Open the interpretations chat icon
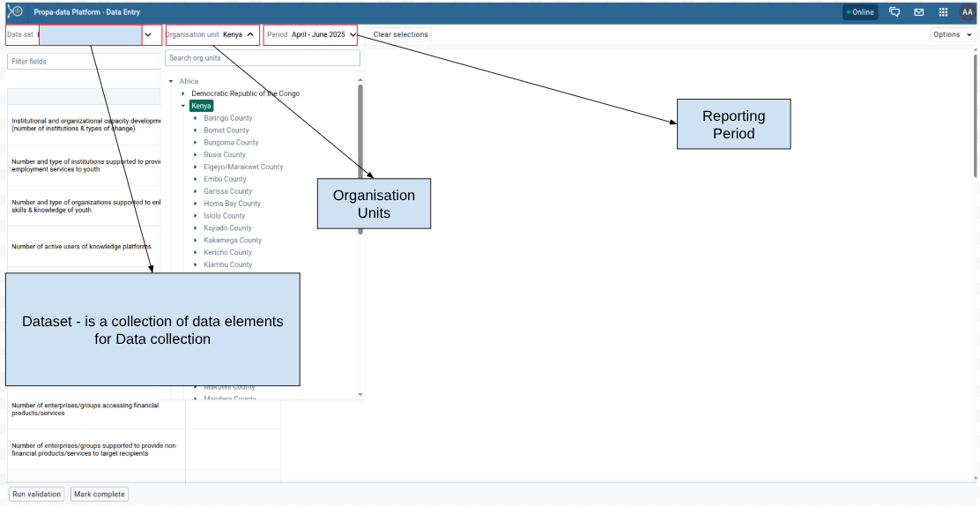This screenshot has height=506, width=980. [895, 12]
